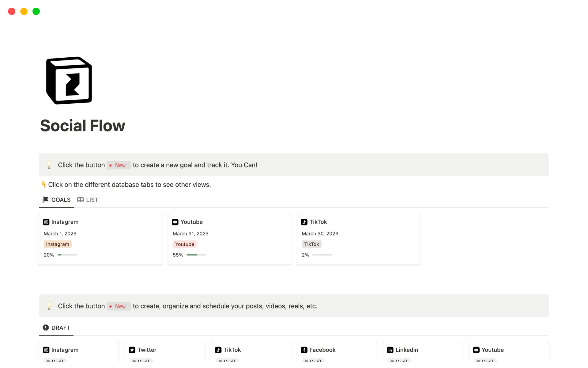
Task: Open the Twitter draft card
Action: pyautogui.click(x=165, y=353)
